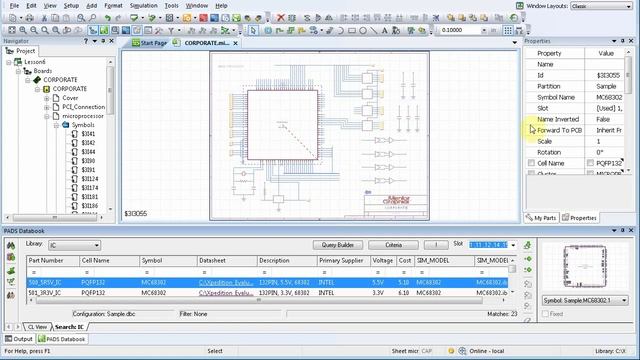
Task: Click the 501_3R3V_IC part row
Action: coord(267,293)
